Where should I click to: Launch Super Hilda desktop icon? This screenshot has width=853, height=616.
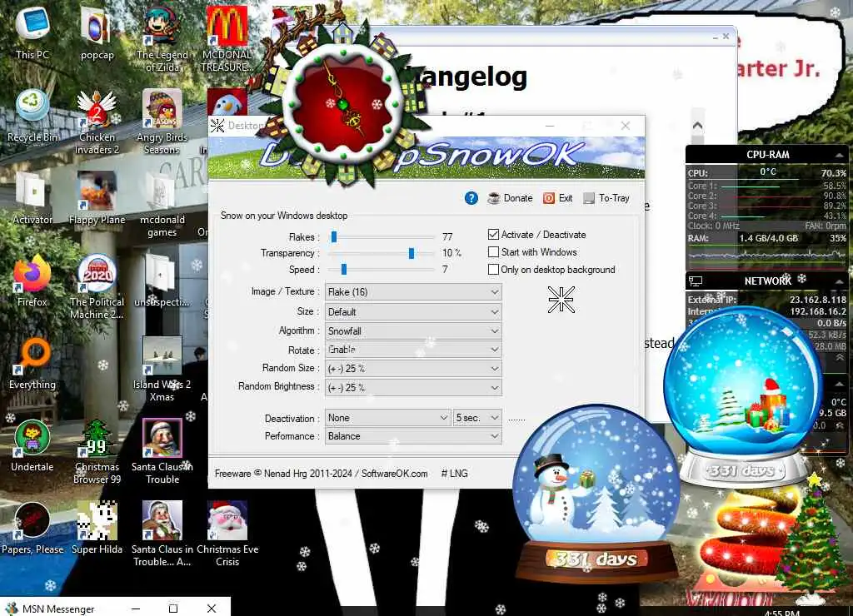tap(97, 529)
